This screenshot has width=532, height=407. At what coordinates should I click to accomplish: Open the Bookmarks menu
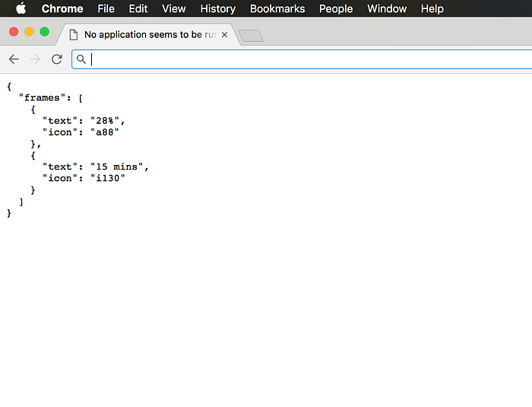tap(277, 8)
